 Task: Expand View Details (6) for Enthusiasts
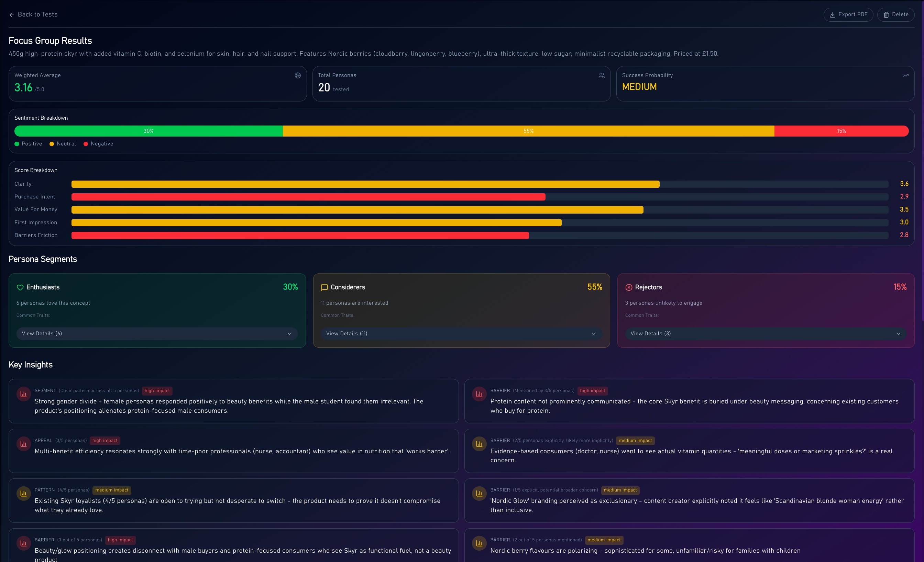point(157,334)
